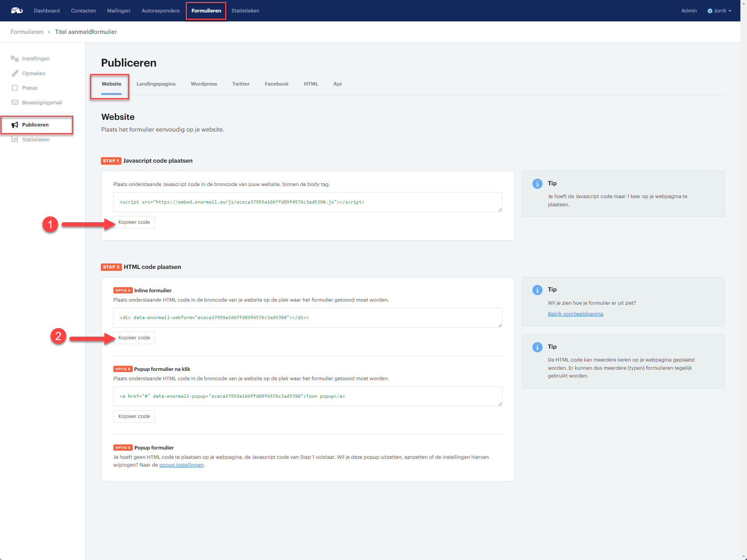Click the sidebar Statistieken chart icon
Image resolution: width=747 pixels, height=560 pixels.
[15, 139]
